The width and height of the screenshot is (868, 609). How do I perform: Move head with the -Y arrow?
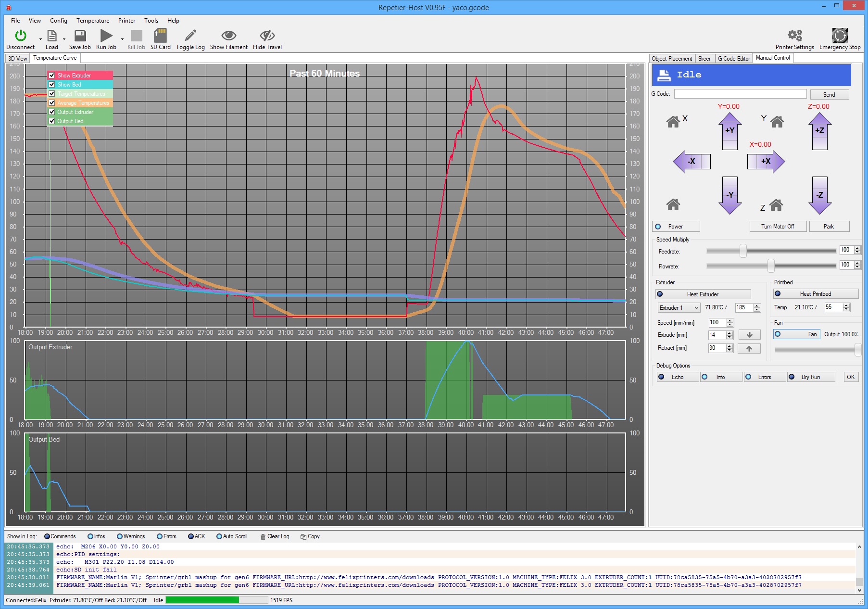(730, 195)
